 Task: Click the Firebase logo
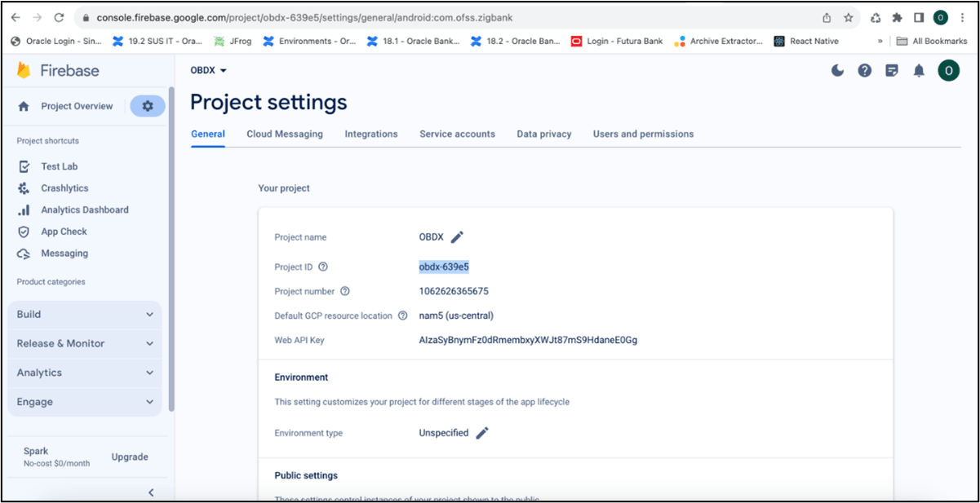[x=58, y=71]
